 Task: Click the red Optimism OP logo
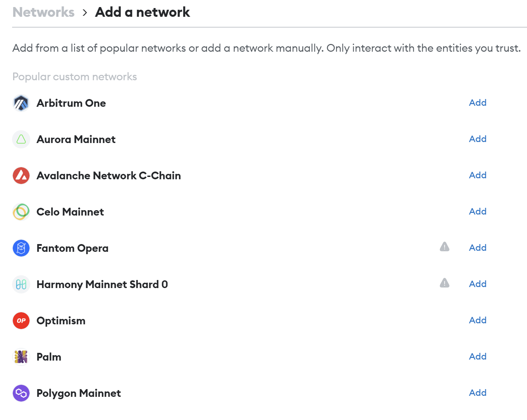click(21, 321)
